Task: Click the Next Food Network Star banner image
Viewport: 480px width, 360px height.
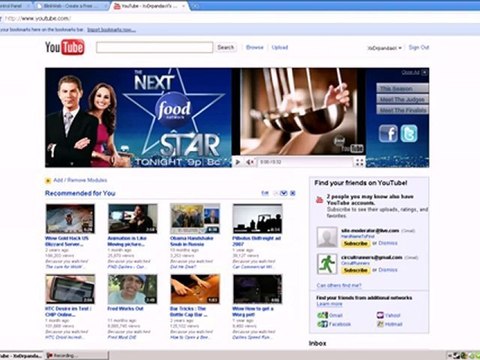Action: click(138, 117)
